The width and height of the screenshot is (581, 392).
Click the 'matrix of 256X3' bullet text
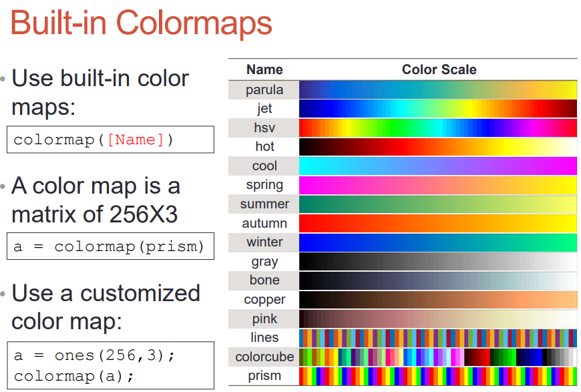tap(94, 214)
